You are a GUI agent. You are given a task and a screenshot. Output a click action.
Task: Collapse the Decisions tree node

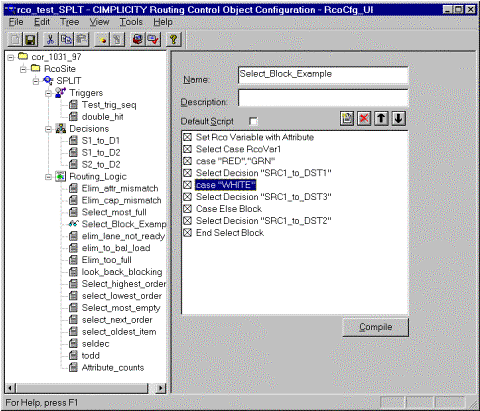[49, 129]
